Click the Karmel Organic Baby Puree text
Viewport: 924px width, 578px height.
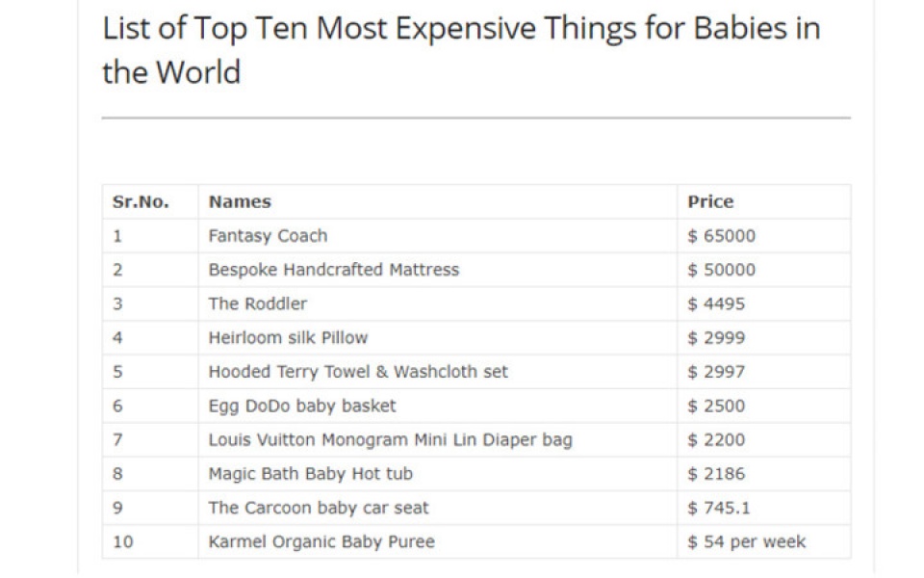coord(321,541)
